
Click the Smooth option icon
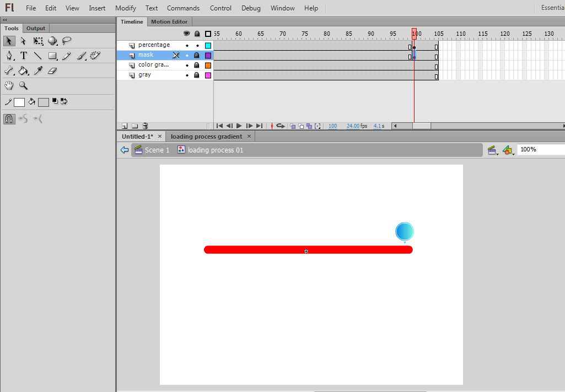point(23,118)
